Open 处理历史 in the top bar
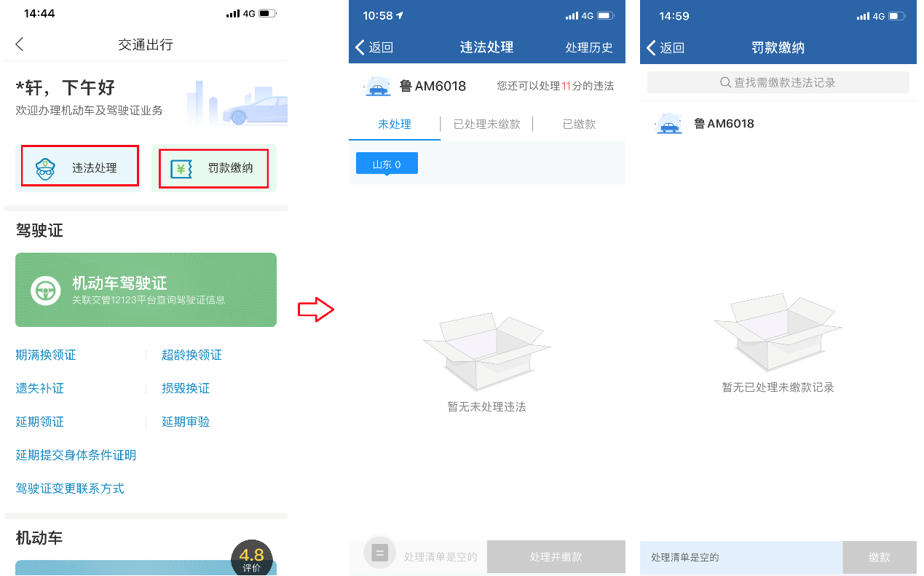The width and height of the screenshot is (924, 576). [x=589, y=47]
